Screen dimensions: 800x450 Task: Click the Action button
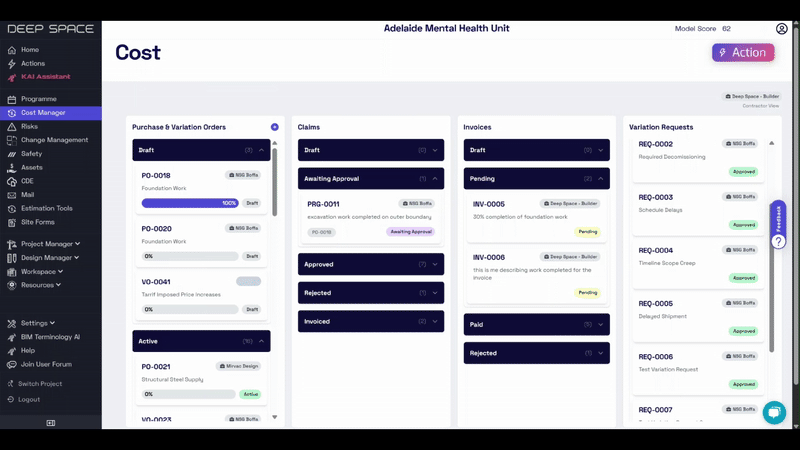(x=743, y=53)
